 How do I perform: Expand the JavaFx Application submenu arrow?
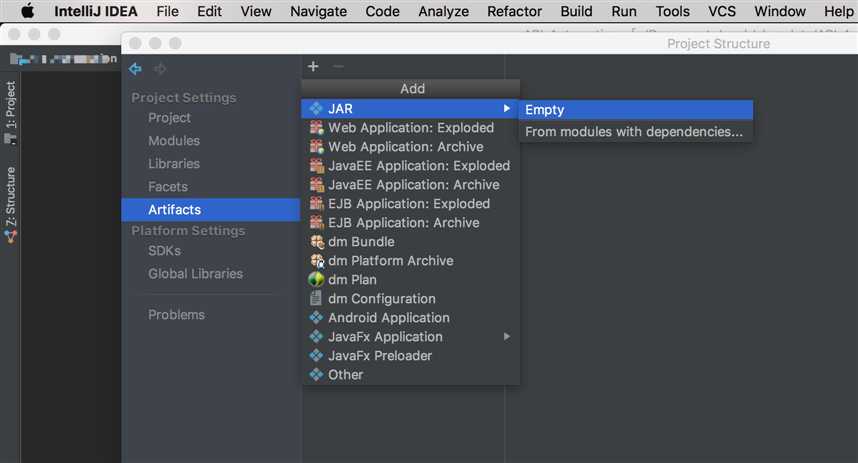507,337
